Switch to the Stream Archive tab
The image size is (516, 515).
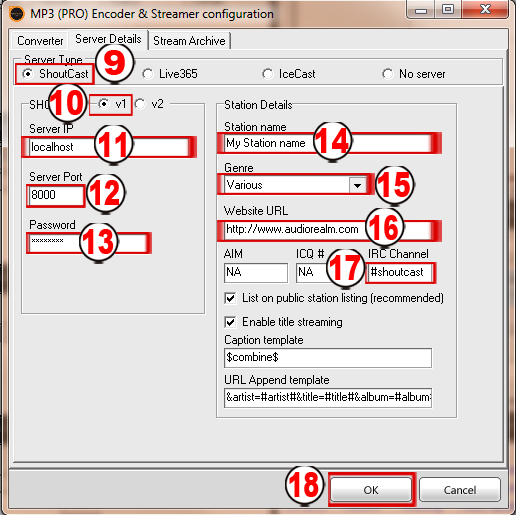tap(189, 41)
